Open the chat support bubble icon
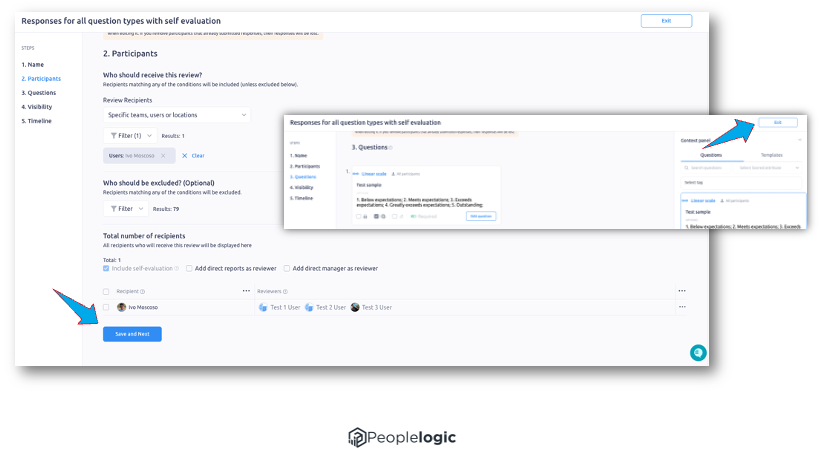The height and width of the screenshot is (460, 820). click(698, 352)
